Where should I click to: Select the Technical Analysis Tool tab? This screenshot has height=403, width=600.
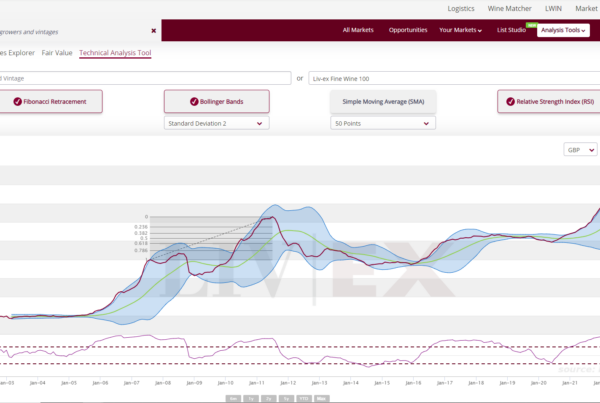tap(115, 53)
